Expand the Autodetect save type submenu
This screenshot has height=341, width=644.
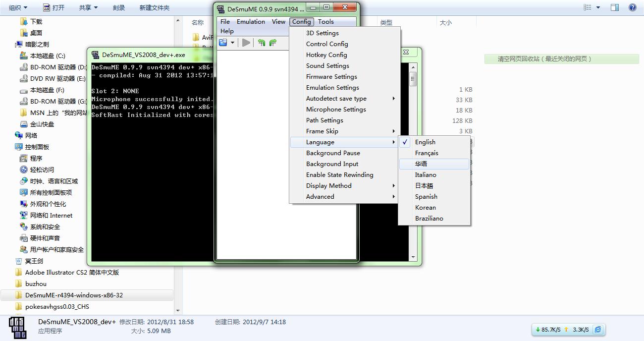click(x=345, y=99)
